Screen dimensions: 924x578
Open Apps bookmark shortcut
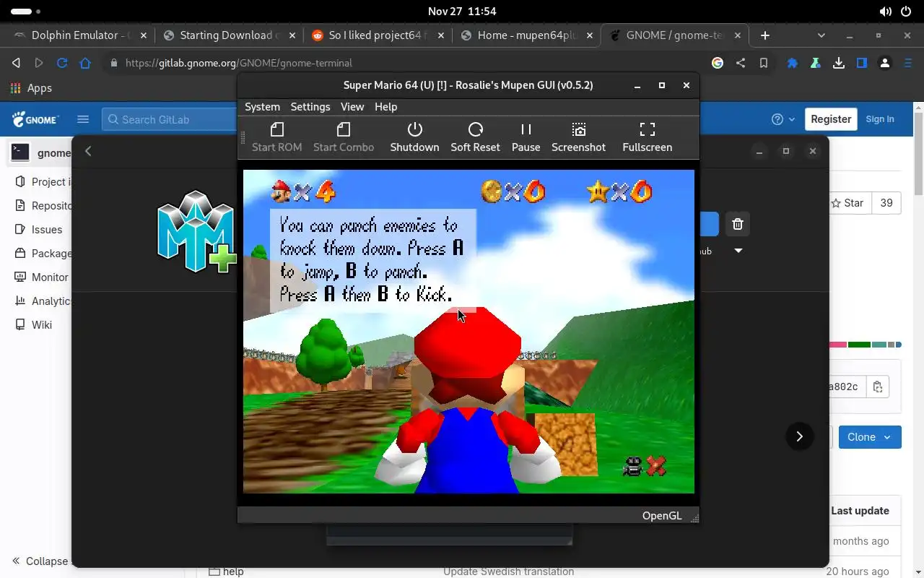click(31, 88)
